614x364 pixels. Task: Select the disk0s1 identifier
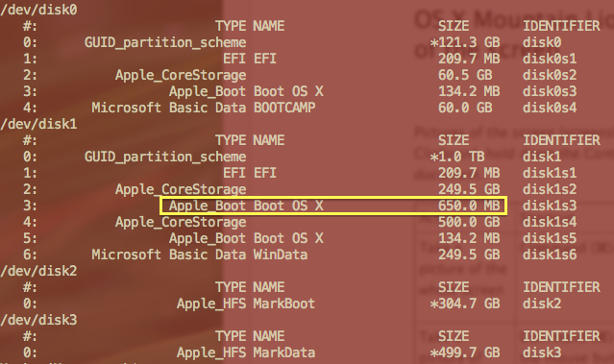(x=550, y=59)
